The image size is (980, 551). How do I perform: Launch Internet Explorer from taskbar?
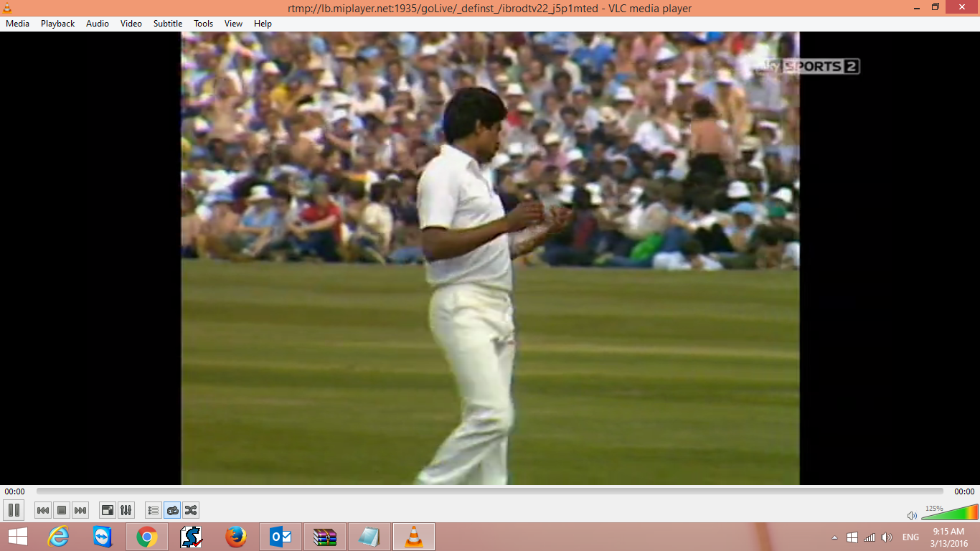point(58,537)
